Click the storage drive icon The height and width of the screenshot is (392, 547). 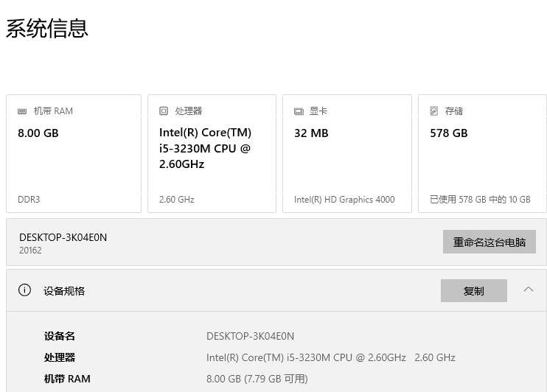434,111
